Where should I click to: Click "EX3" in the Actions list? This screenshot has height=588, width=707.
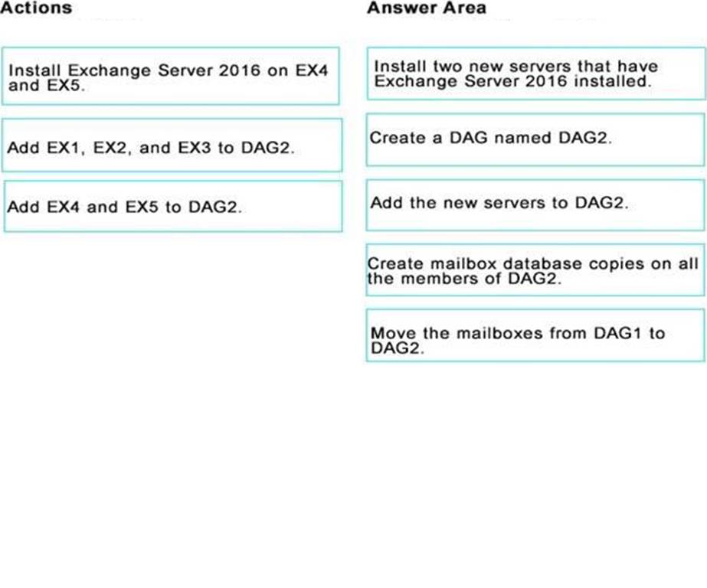(195, 148)
